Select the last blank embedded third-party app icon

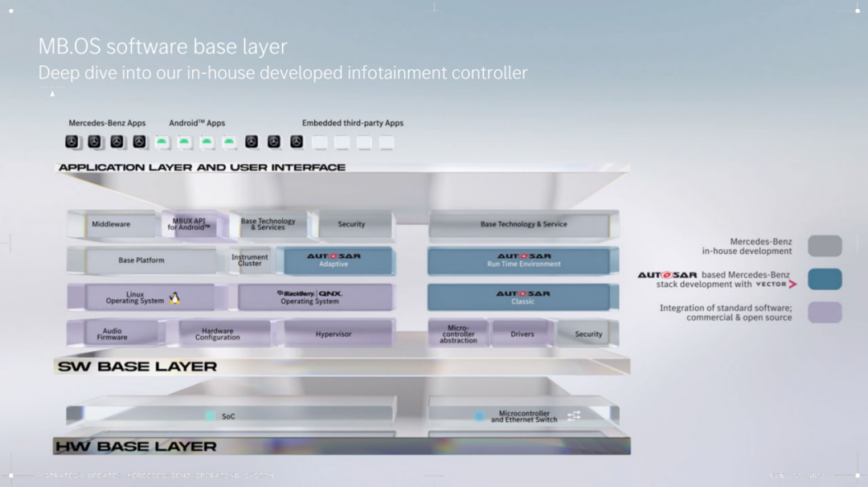point(387,142)
